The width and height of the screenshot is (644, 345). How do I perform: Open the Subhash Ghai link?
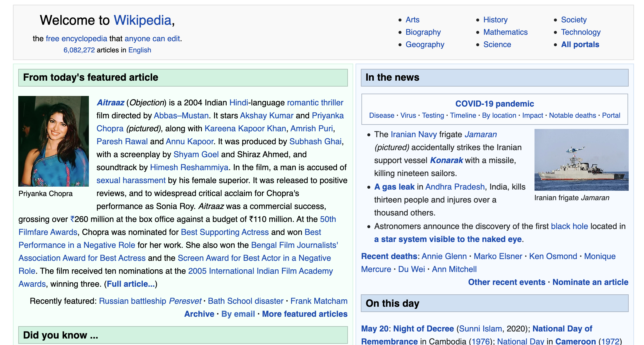[316, 142]
